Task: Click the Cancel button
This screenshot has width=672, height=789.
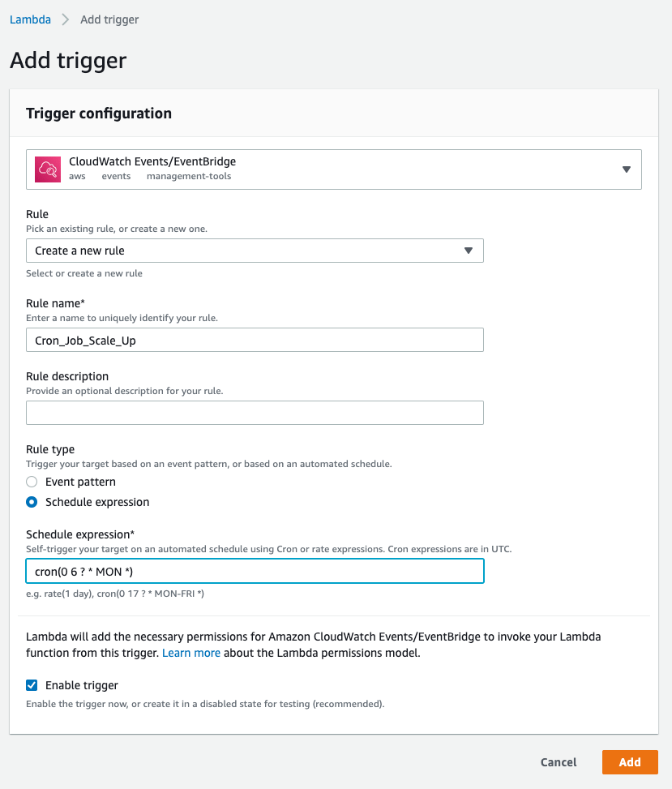Action: point(559,762)
